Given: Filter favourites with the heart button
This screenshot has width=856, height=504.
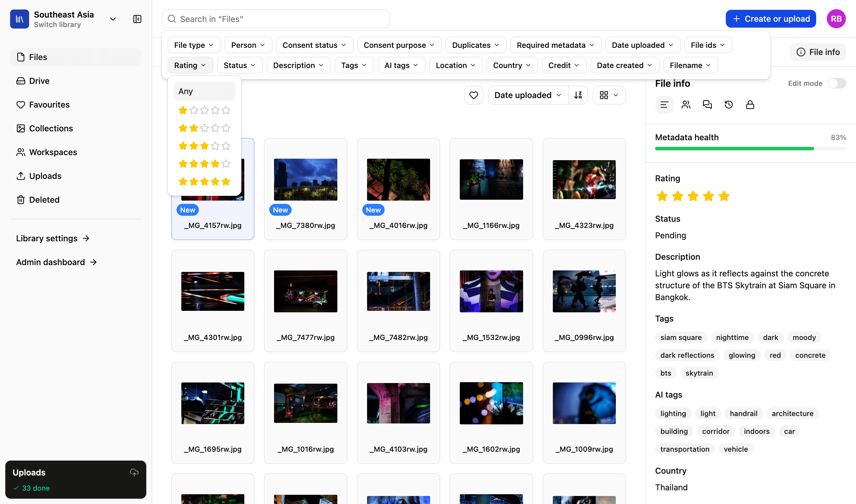Looking at the screenshot, I should (473, 95).
